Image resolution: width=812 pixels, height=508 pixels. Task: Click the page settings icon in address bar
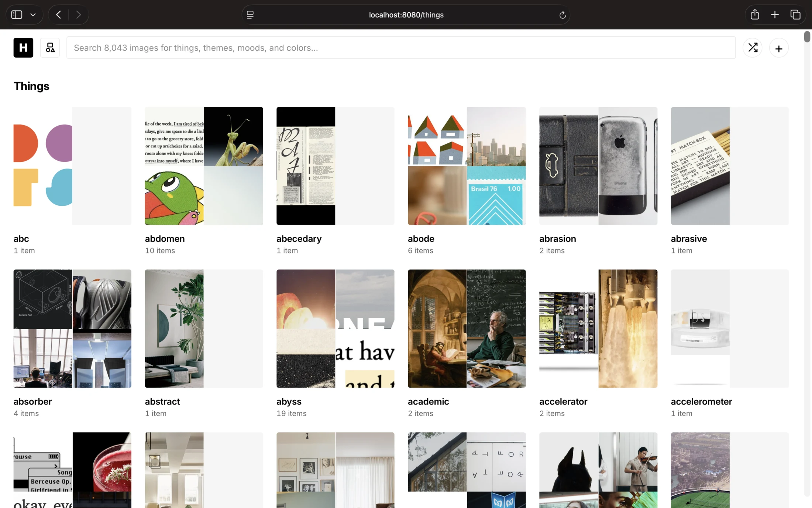tap(250, 15)
